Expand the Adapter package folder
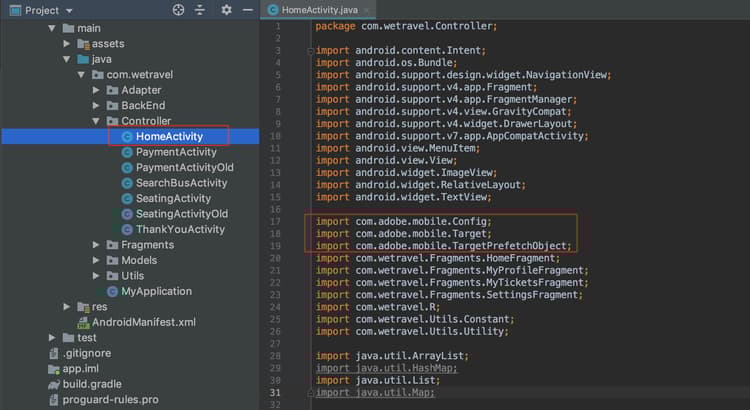 (97, 90)
